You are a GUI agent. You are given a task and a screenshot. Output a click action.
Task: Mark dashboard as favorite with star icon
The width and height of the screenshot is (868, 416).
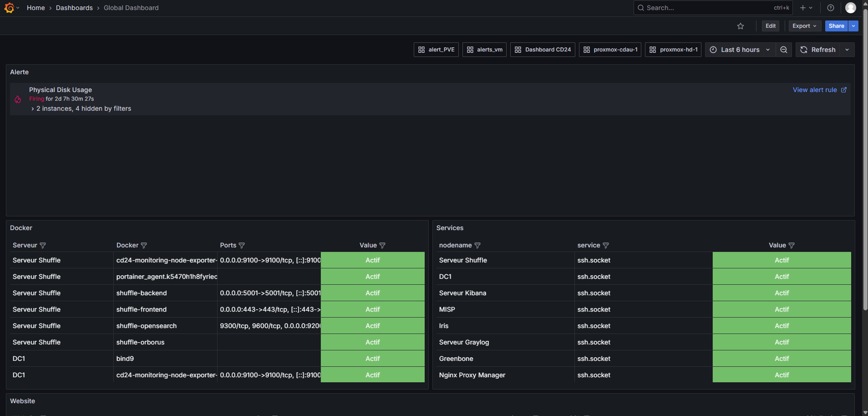coord(741,26)
